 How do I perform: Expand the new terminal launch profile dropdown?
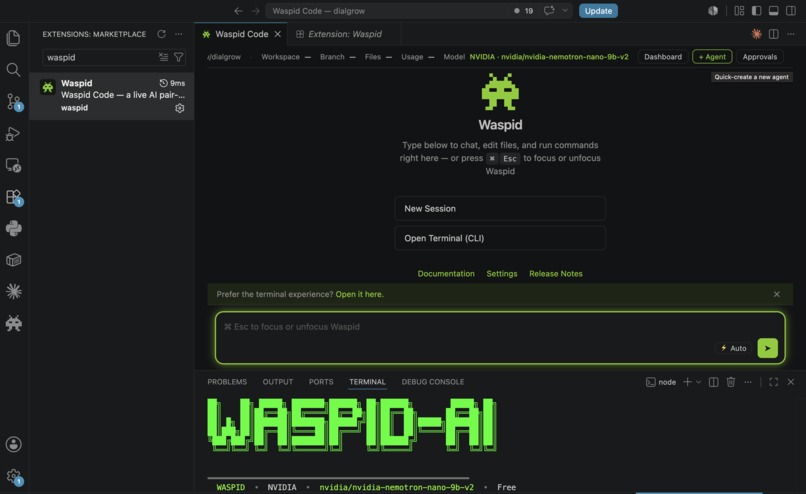click(x=698, y=382)
